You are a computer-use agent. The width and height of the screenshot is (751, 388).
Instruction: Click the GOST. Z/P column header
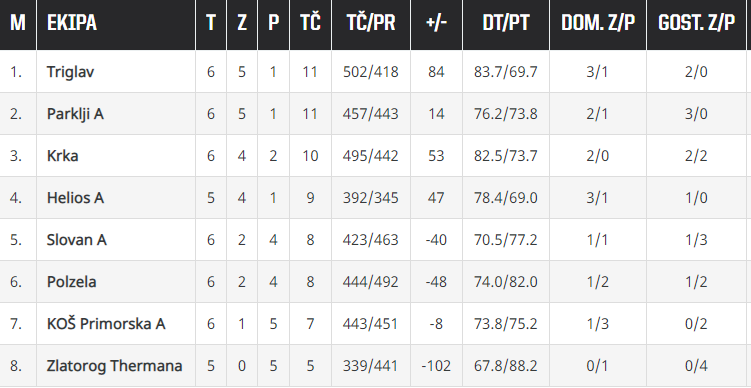pyautogui.click(x=696, y=23)
